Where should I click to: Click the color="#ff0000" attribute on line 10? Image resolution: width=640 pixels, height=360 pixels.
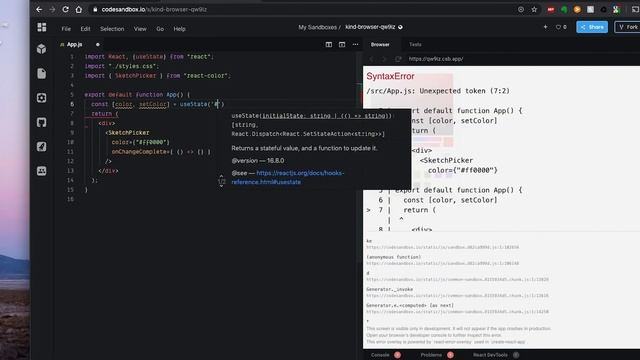(140, 142)
